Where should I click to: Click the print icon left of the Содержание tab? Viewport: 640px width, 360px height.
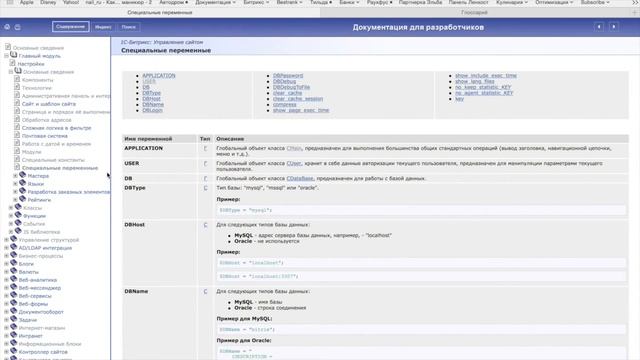[18, 27]
